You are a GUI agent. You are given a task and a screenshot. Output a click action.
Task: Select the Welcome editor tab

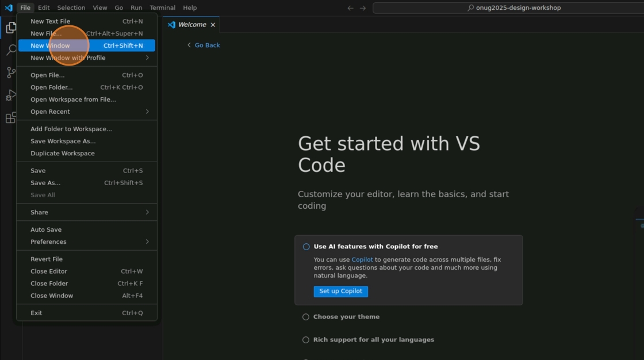click(191, 25)
